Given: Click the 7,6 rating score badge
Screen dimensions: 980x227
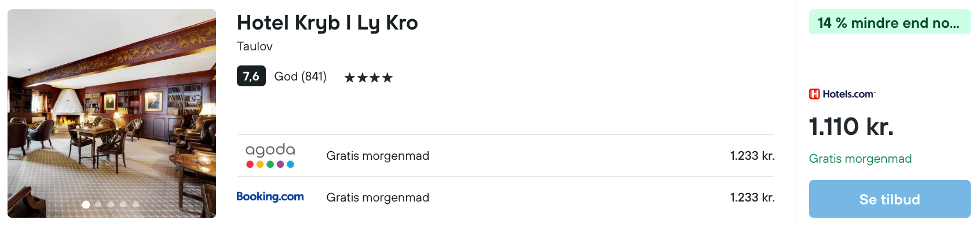Looking at the screenshot, I should (x=251, y=76).
